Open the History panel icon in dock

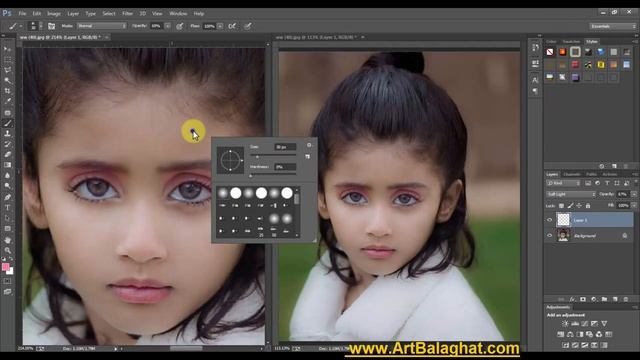[x=535, y=47]
